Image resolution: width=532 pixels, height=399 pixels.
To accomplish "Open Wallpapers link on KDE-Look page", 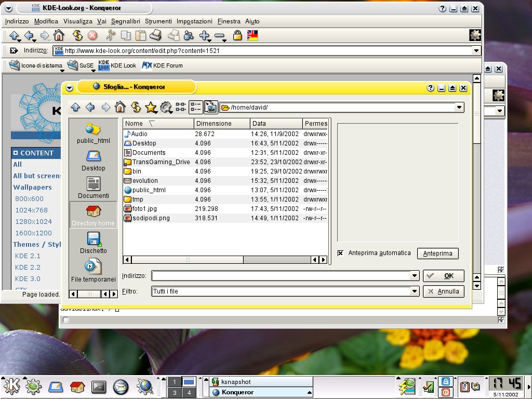I will (33, 187).
